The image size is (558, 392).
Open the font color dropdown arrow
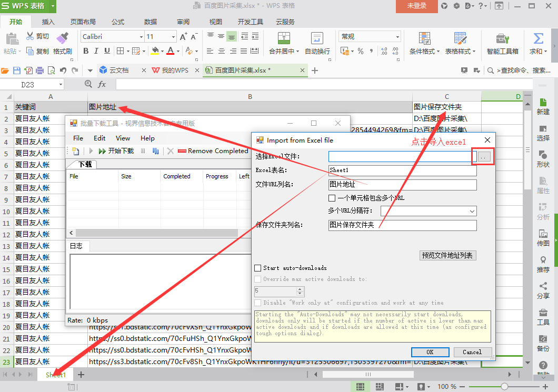point(178,51)
